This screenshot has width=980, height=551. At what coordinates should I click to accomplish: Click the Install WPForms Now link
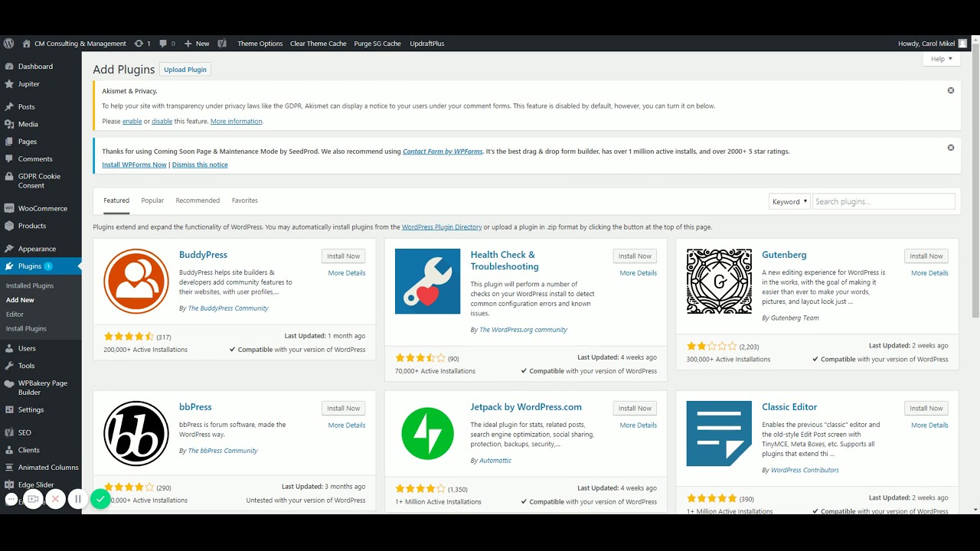click(134, 165)
